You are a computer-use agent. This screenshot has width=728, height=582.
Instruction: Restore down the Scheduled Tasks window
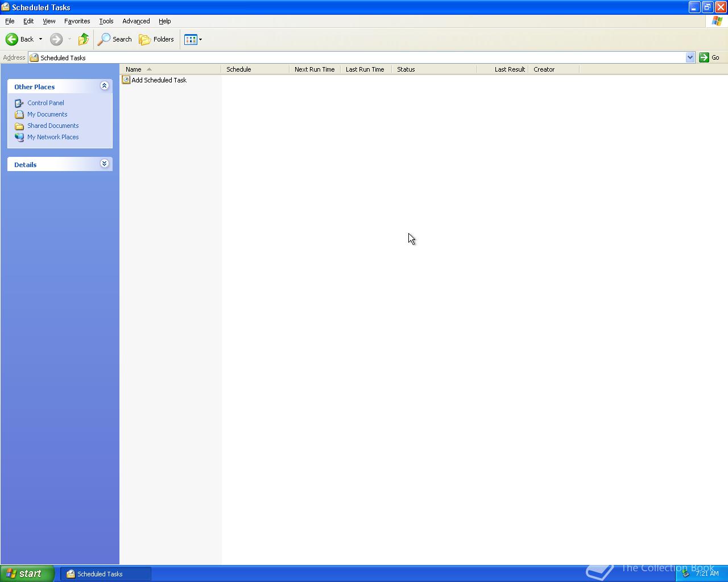(707, 7)
